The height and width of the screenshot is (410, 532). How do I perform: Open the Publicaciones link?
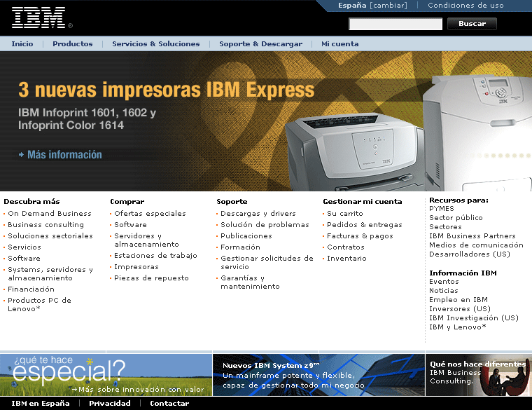point(246,235)
